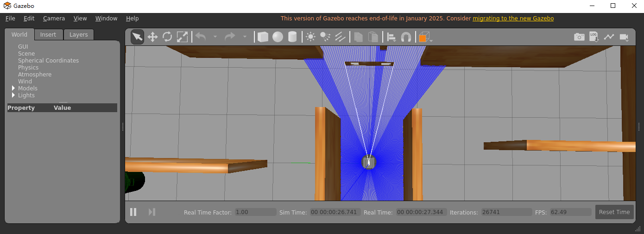This screenshot has height=234, width=644.
Task: Click the Sim Time value field
Action: coord(335,212)
